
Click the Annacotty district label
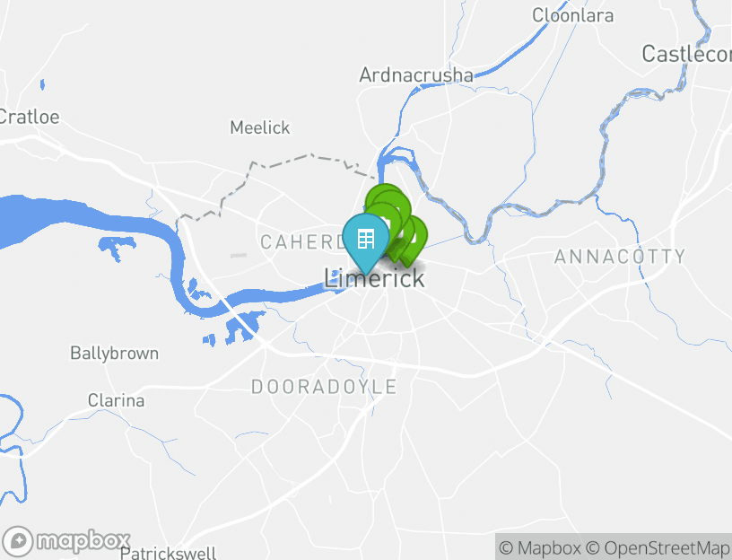(620, 257)
